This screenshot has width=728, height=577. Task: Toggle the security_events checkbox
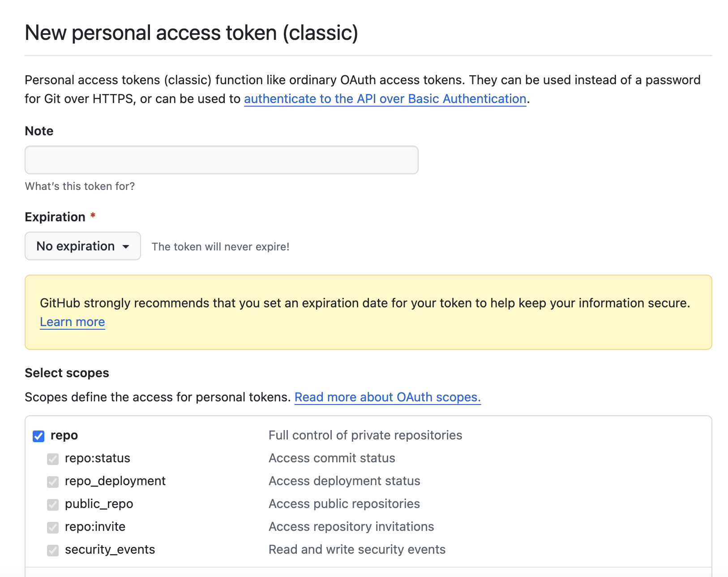[x=53, y=550]
